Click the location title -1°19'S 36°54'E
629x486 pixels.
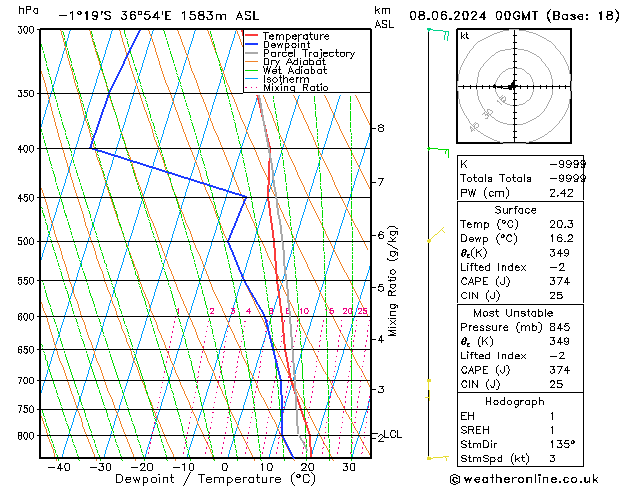(x=115, y=16)
